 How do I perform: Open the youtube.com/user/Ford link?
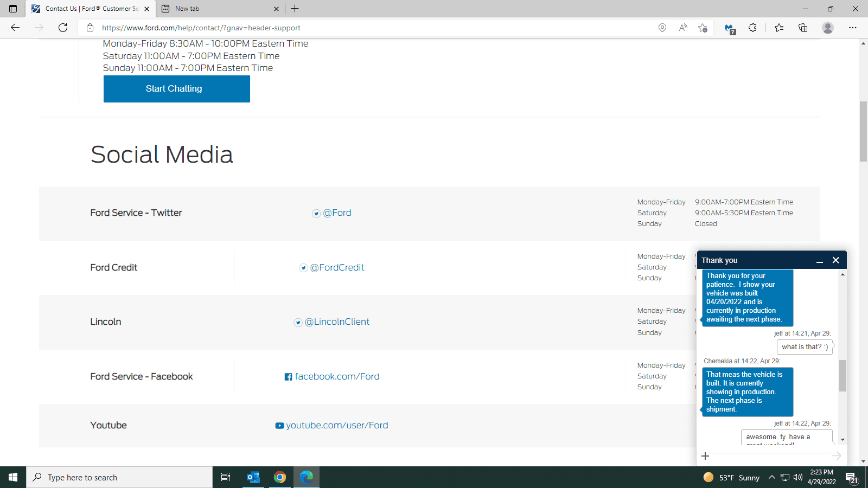click(337, 426)
